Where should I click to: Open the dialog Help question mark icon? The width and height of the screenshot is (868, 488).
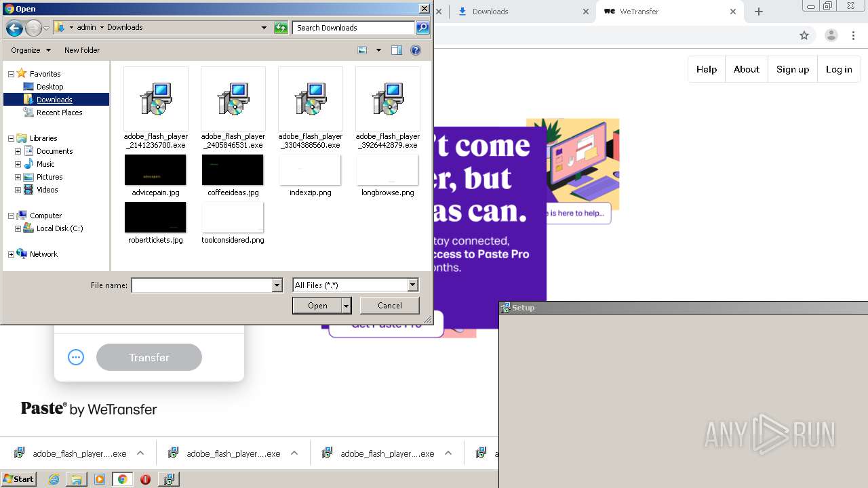416,50
